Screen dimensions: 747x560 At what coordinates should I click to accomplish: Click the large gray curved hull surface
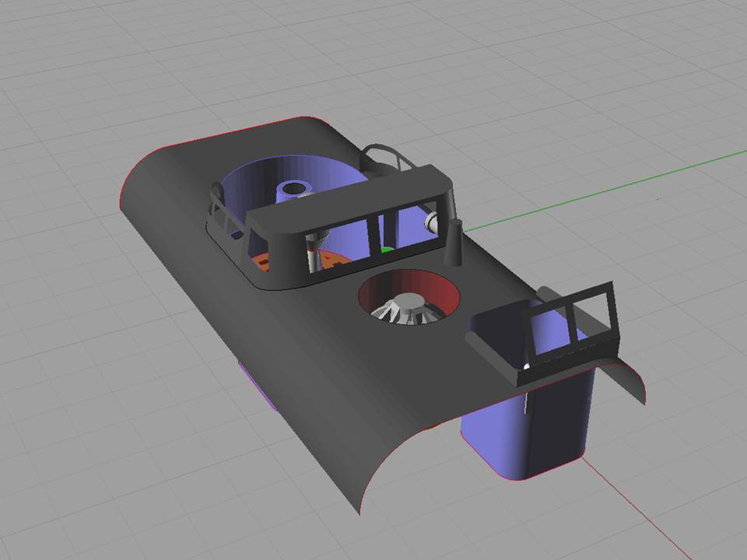311,366
